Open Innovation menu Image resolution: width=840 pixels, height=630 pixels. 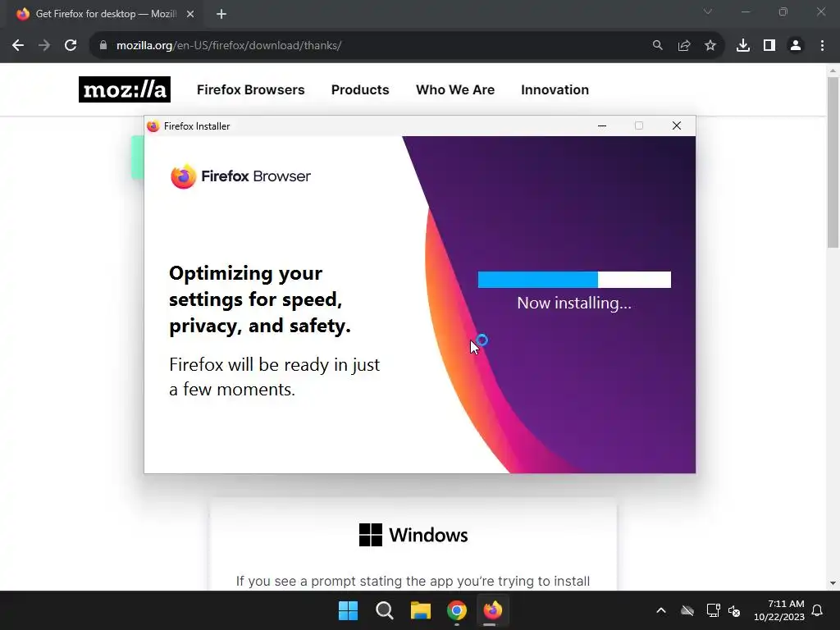point(555,89)
